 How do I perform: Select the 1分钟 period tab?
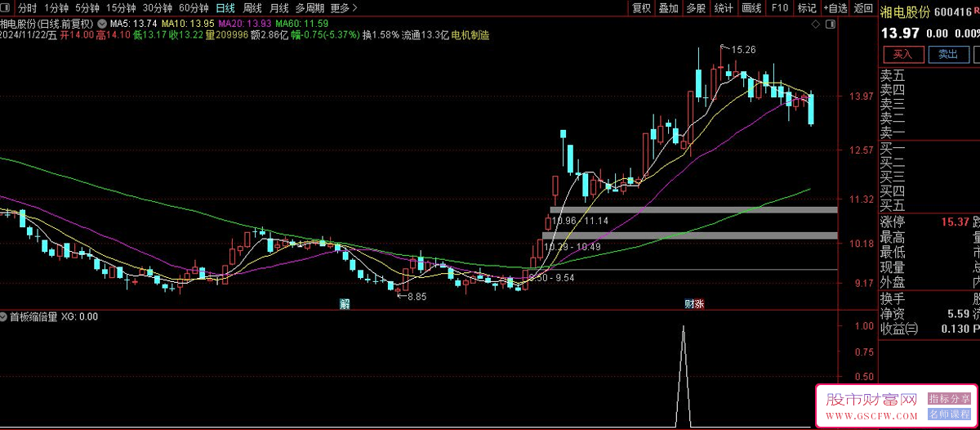[57, 8]
